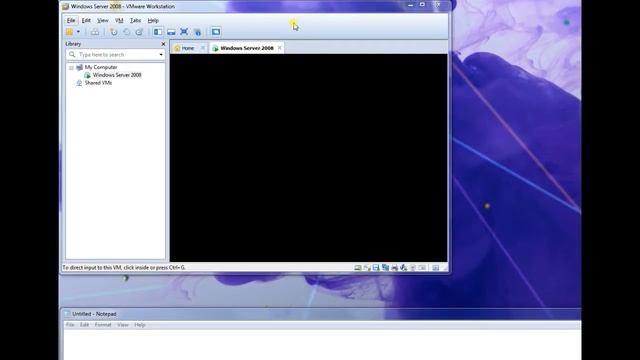Select My Computer in the library tree
The image size is (640, 360).
pyautogui.click(x=101, y=67)
